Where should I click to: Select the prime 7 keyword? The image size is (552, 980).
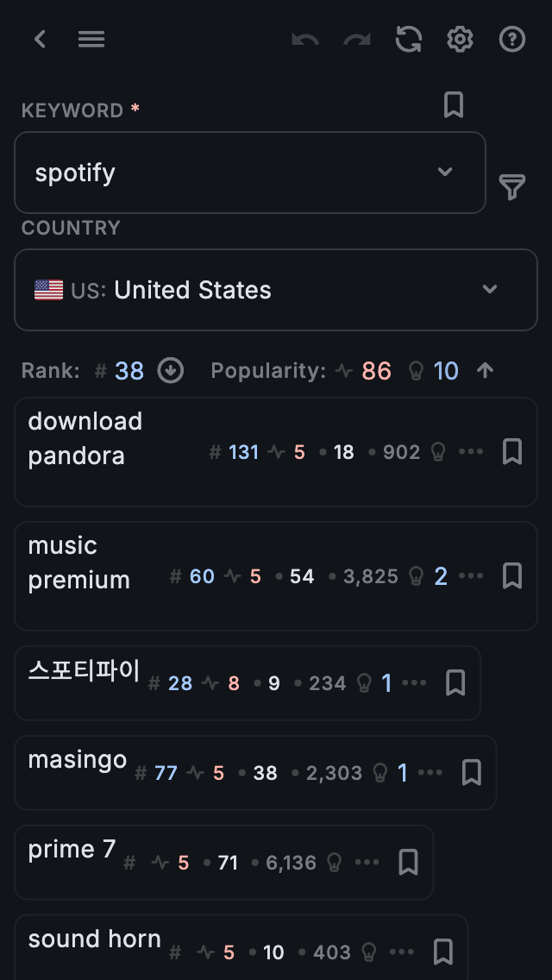click(x=72, y=850)
